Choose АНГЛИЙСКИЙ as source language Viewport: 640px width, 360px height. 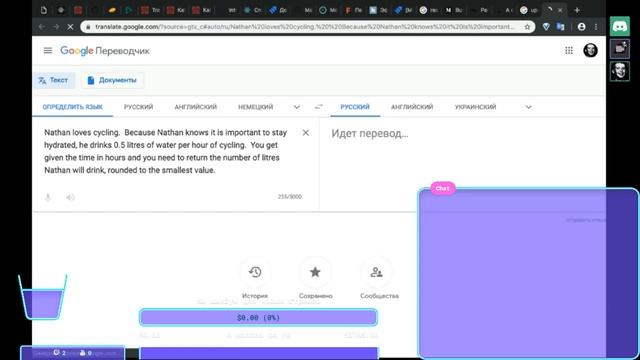click(196, 107)
